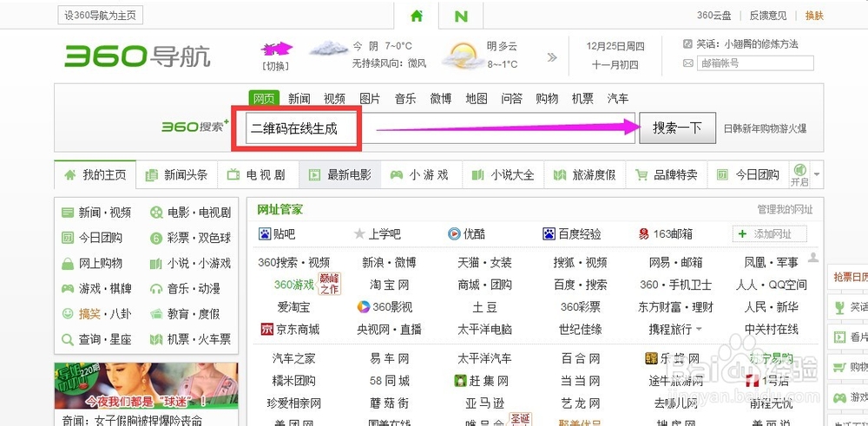Open 抢票日历 side panel item
868x426 pixels.
847,277
